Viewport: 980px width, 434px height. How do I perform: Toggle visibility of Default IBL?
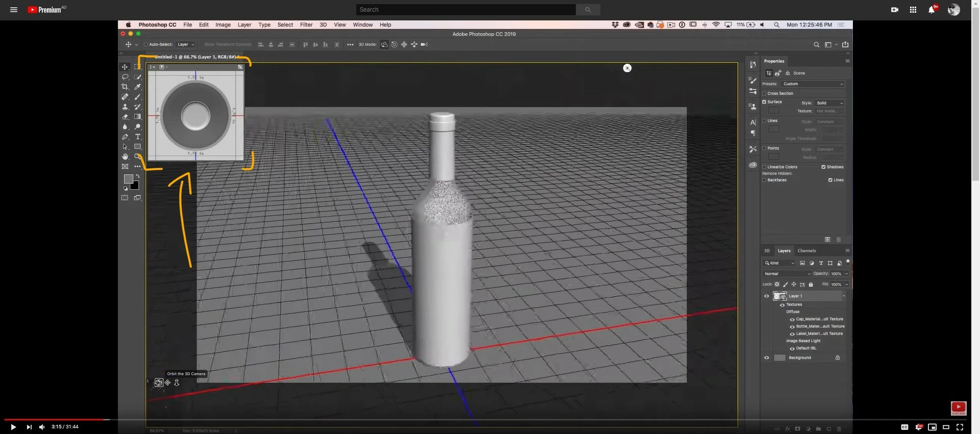[792, 348]
